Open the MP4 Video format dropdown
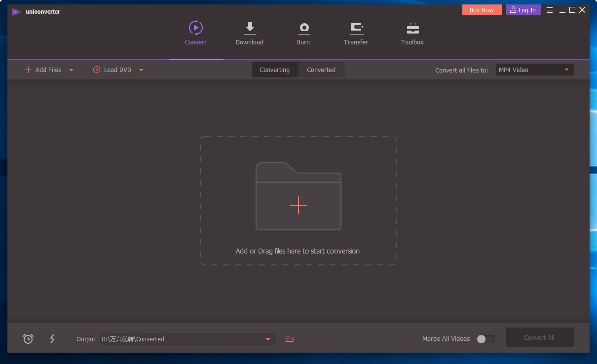597x364 pixels. pos(535,70)
